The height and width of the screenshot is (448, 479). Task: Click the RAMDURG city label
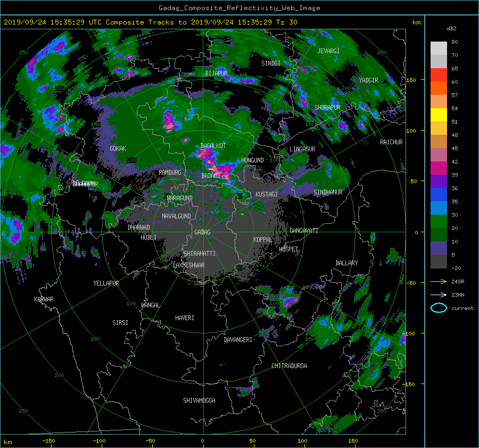pos(170,173)
